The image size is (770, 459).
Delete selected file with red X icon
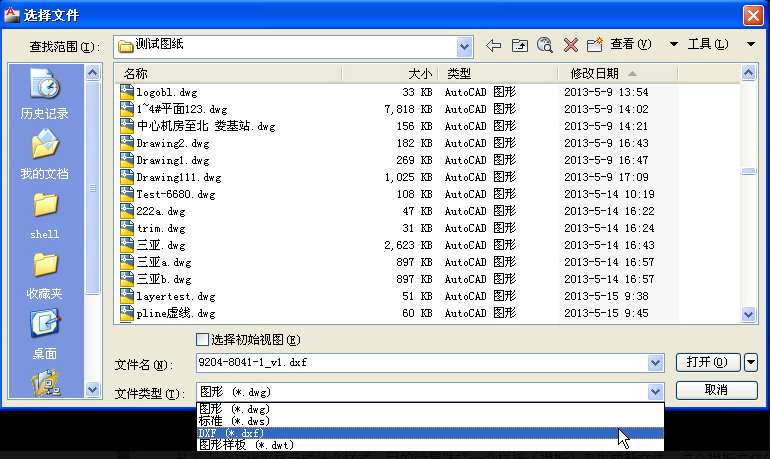click(570, 46)
